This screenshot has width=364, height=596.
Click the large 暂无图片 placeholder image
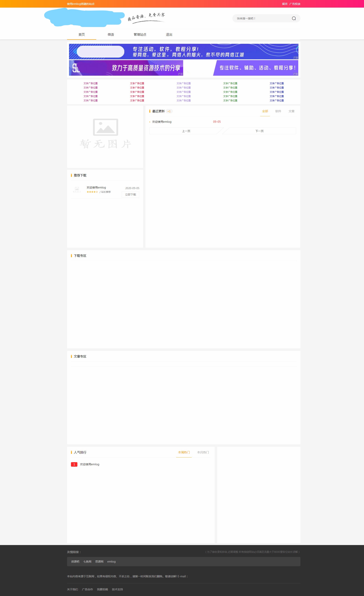point(105,134)
